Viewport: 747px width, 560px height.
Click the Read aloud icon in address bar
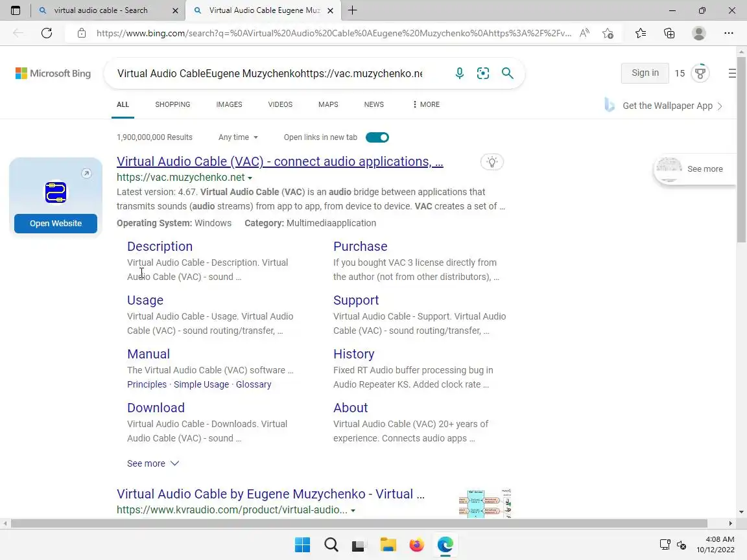pyautogui.click(x=584, y=33)
